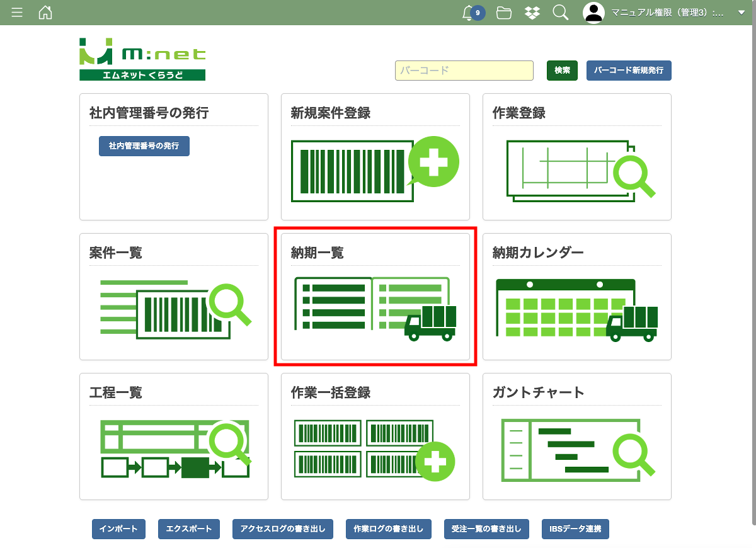Screen dimensions: 756x548
Task: Focus the バーコード input field
Action: tap(464, 71)
